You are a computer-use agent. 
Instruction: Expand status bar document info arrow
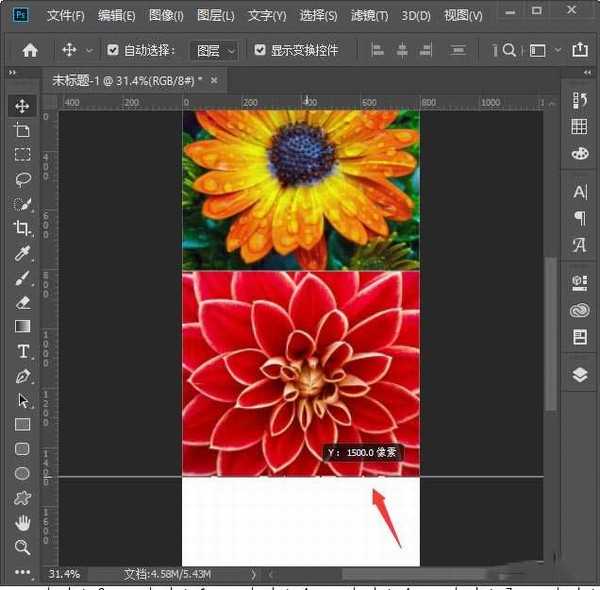click(253, 575)
